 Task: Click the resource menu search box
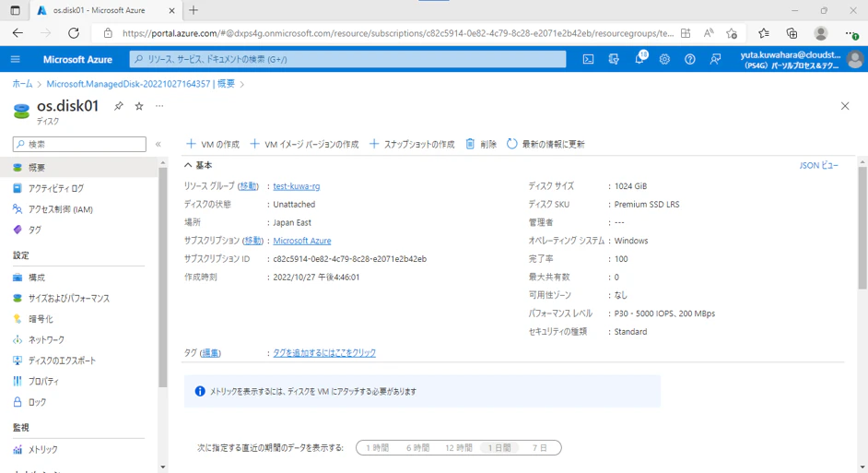(x=79, y=144)
